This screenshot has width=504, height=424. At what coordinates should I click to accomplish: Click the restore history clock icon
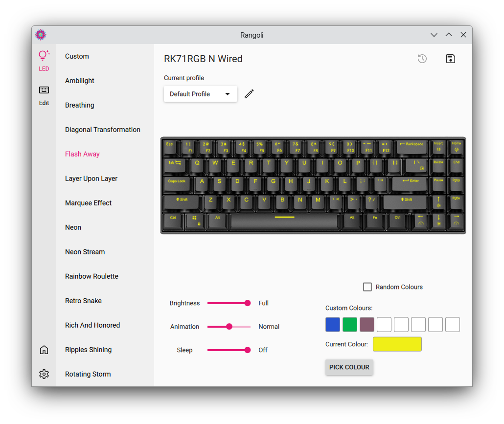[422, 59]
